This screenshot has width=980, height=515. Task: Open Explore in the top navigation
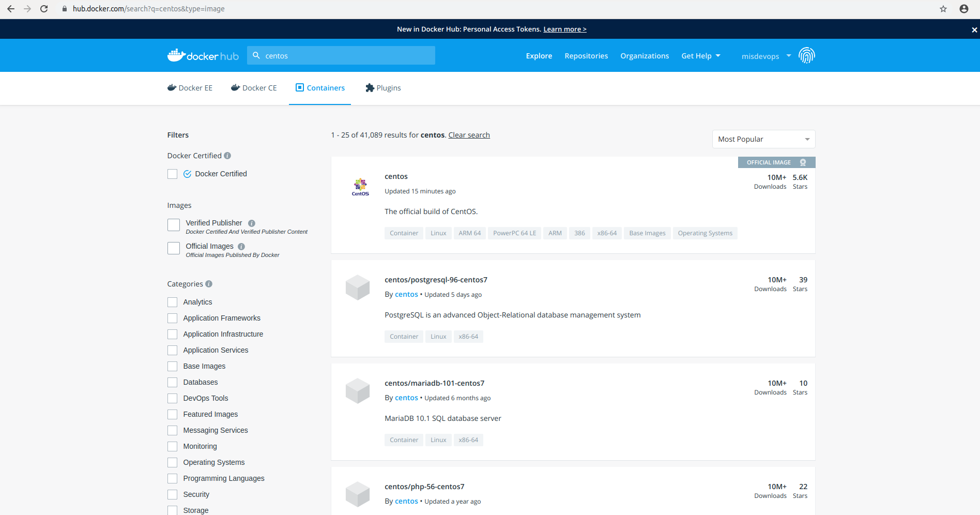click(539, 56)
